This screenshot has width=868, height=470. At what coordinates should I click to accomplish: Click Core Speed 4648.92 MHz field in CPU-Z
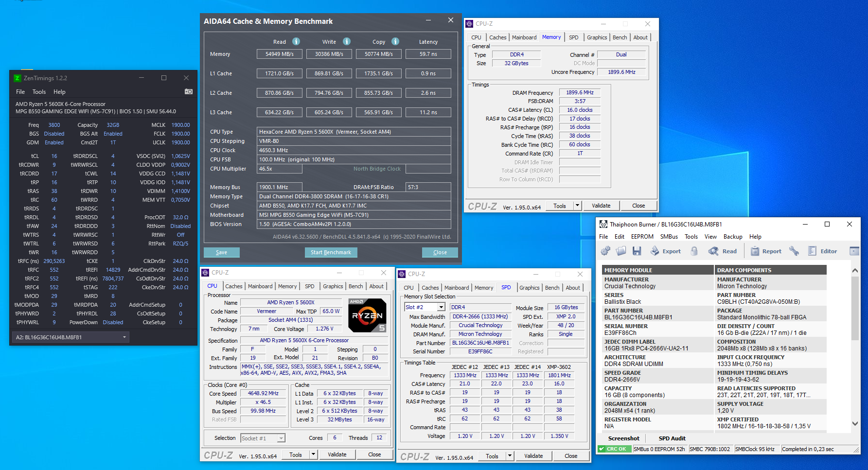tap(263, 393)
